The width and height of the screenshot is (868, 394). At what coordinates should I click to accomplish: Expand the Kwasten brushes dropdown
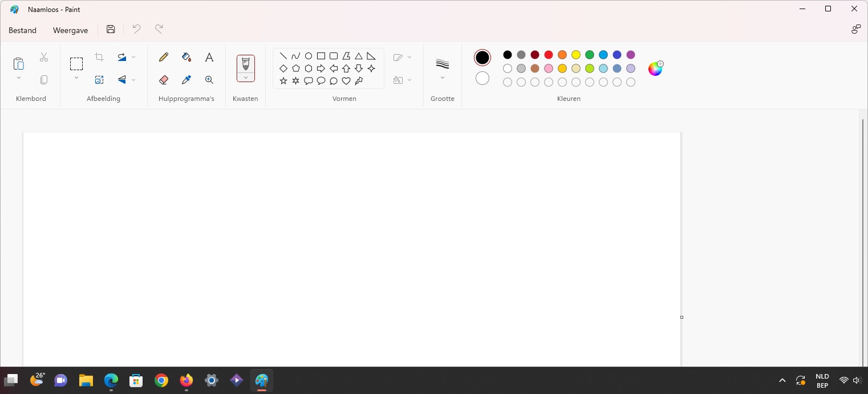coord(246,78)
